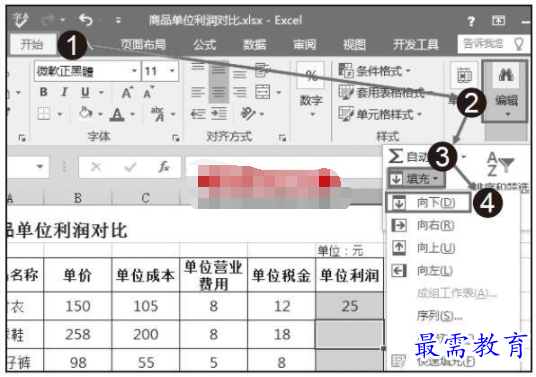The height and width of the screenshot is (377, 536).
Task: Select the cell containing 258
Action: click(78, 334)
